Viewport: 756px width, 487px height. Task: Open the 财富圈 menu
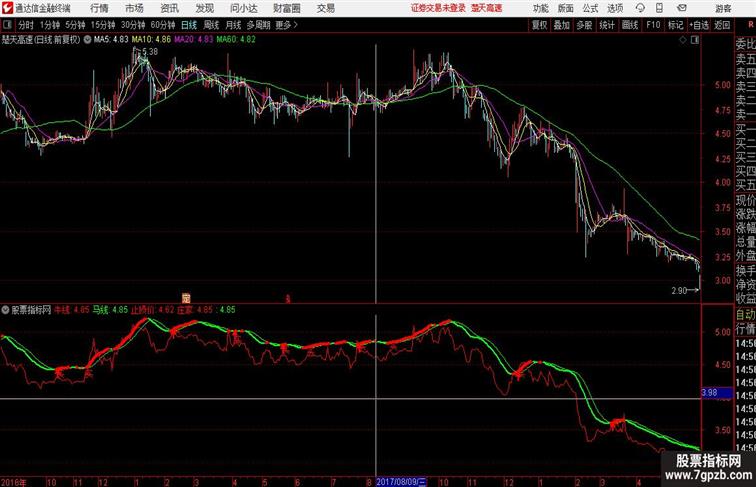coord(286,8)
